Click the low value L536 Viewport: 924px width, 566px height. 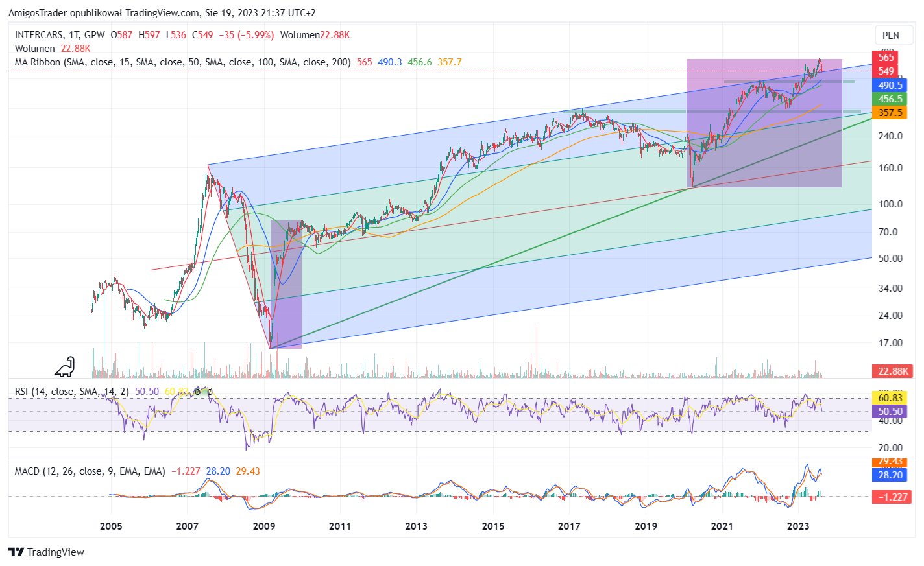[x=176, y=35]
